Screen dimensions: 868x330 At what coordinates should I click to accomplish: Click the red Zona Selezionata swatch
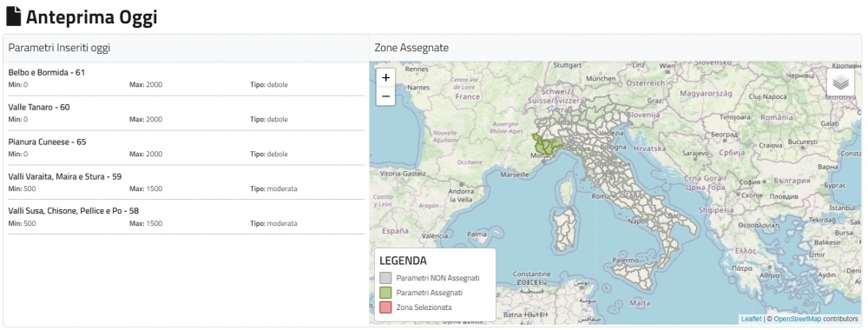tap(386, 307)
